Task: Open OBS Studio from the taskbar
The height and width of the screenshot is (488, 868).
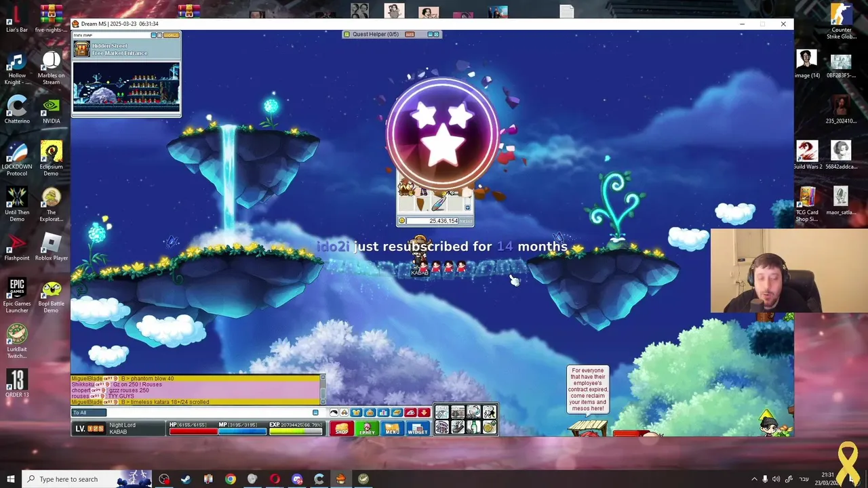Action: [164, 479]
